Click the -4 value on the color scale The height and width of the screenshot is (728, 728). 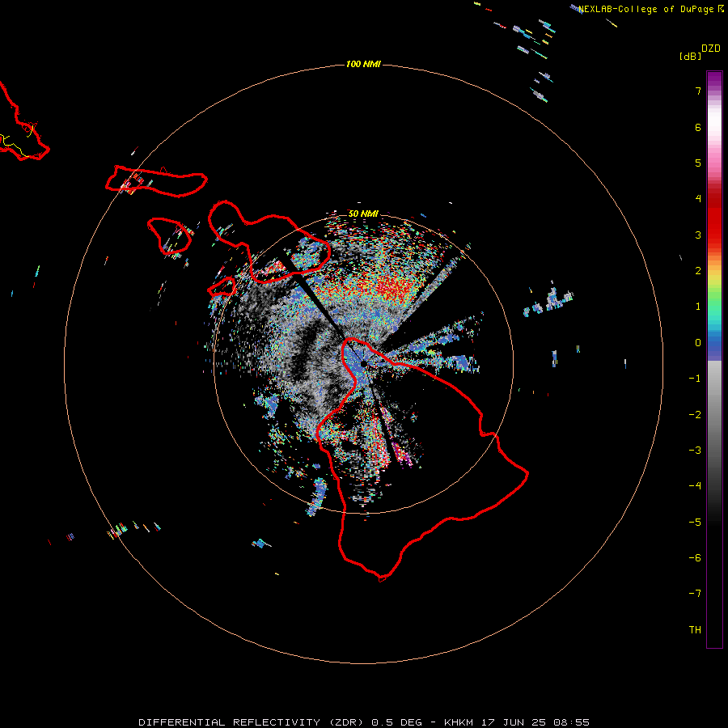tap(695, 486)
